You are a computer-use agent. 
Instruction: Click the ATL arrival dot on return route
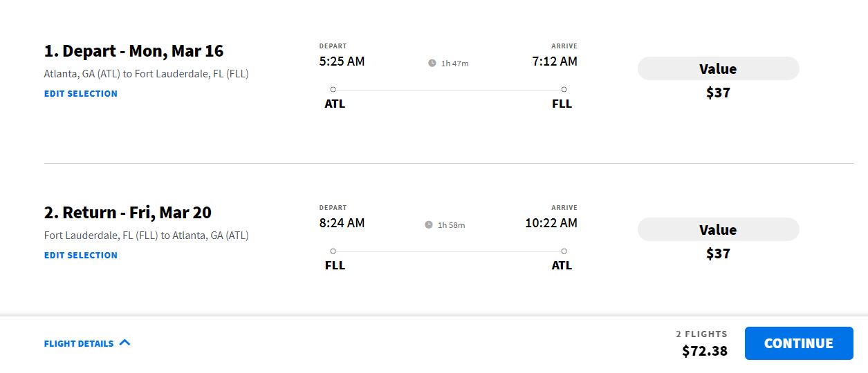(x=564, y=251)
